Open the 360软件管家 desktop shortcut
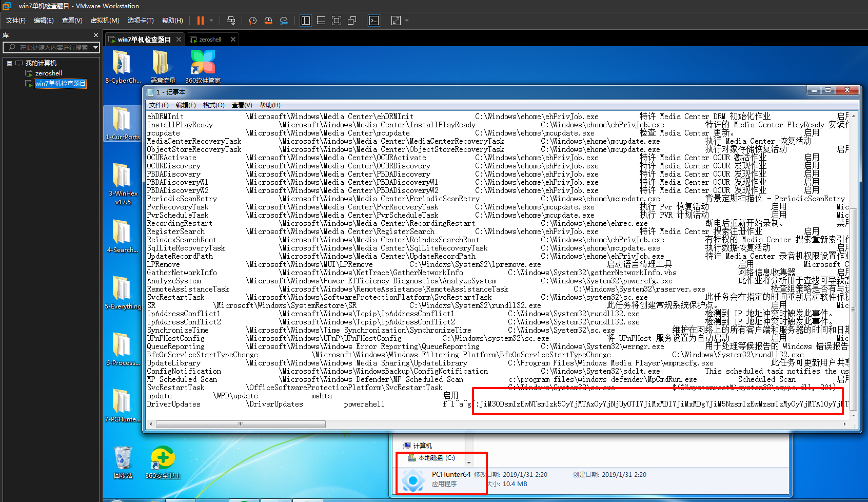 click(203, 66)
